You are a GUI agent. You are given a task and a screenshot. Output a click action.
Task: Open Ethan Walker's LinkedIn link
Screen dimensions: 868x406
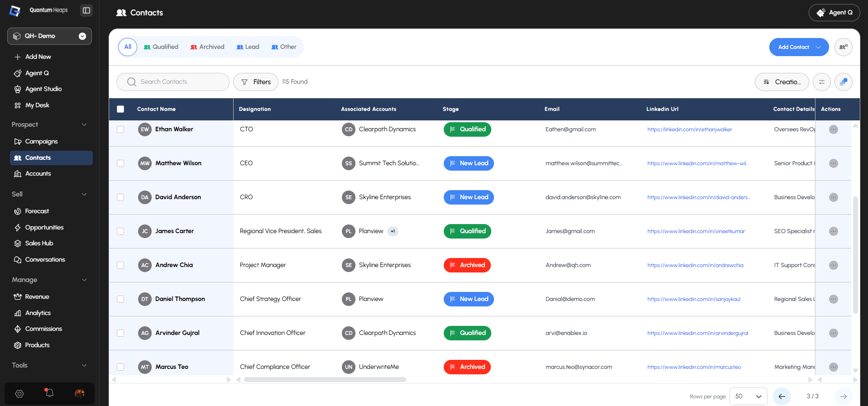pyautogui.click(x=690, y=129)
